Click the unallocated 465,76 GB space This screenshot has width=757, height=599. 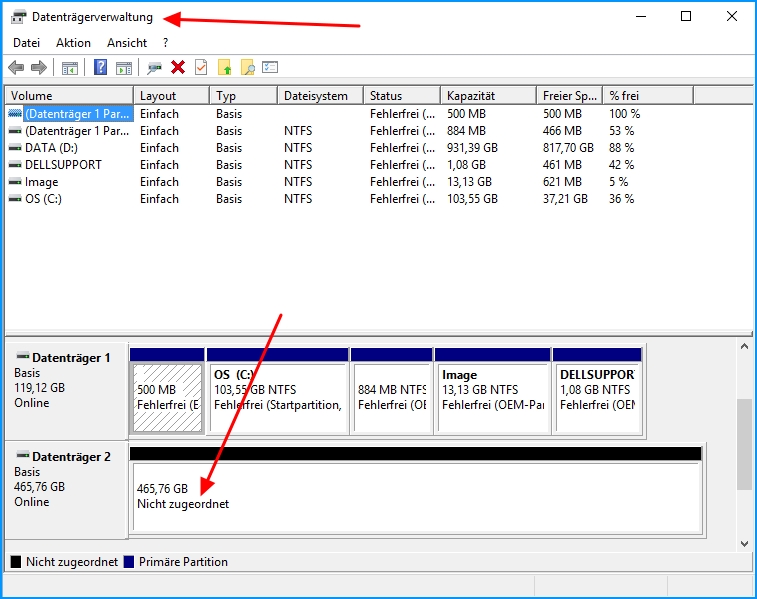point(415,497)
